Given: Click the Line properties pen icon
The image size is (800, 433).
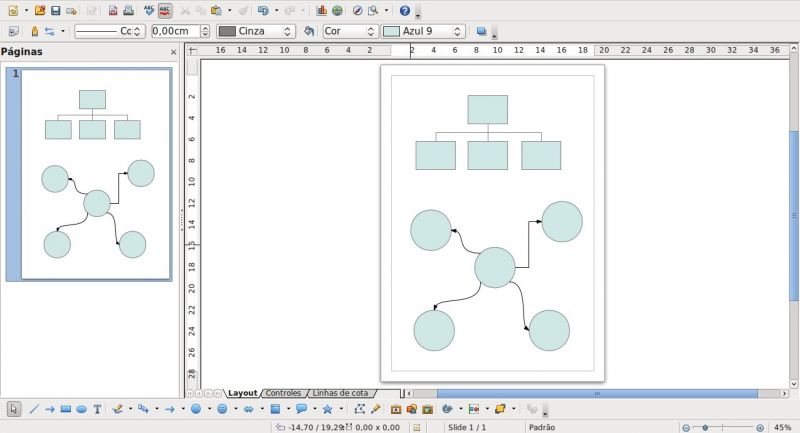Looking at the screenshot, I should pyautogui.click(x=35, y=31).
